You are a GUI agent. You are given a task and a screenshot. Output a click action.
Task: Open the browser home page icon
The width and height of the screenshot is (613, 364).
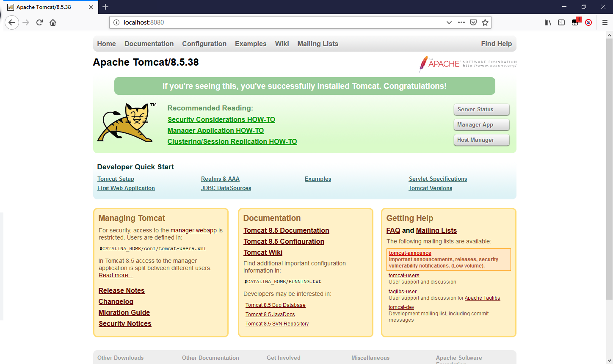click(x=53, y=22)
